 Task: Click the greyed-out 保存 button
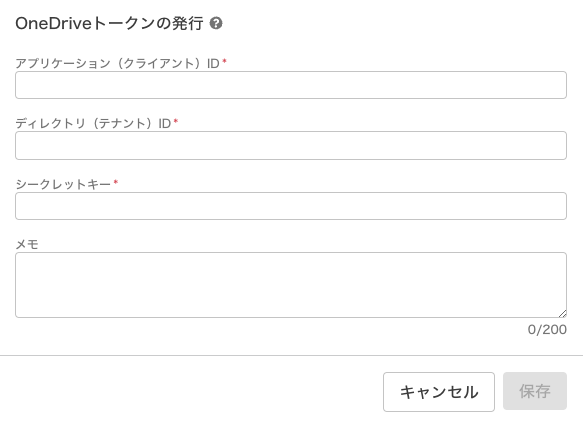[x=535, y=391]
